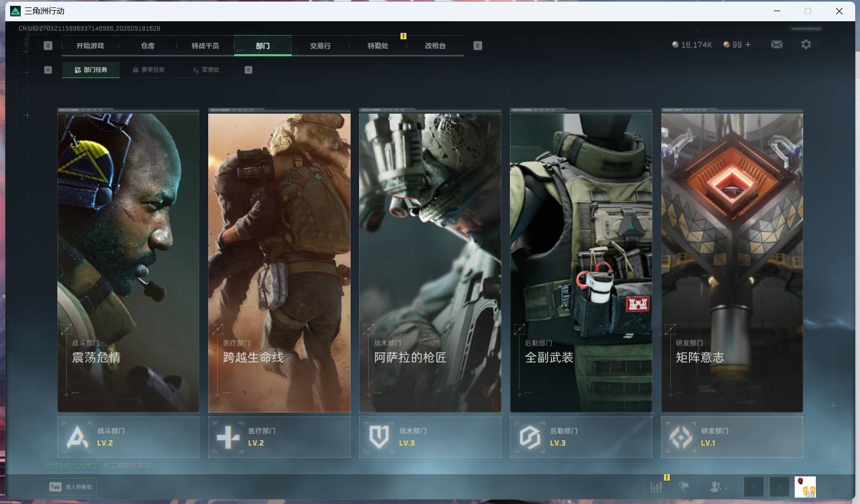Click the world chat message line
Image resolution: width=860 pixels, height=504 pixels.
coord(98,466)
